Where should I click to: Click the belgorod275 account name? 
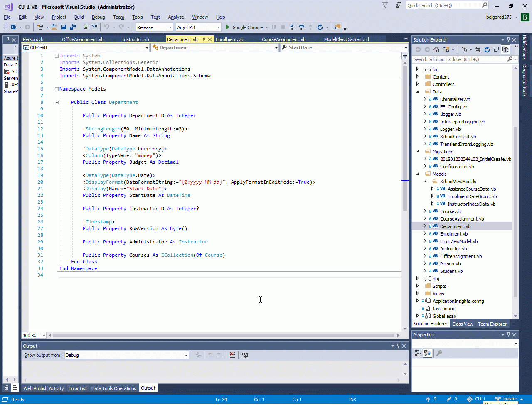pos(498,17)
